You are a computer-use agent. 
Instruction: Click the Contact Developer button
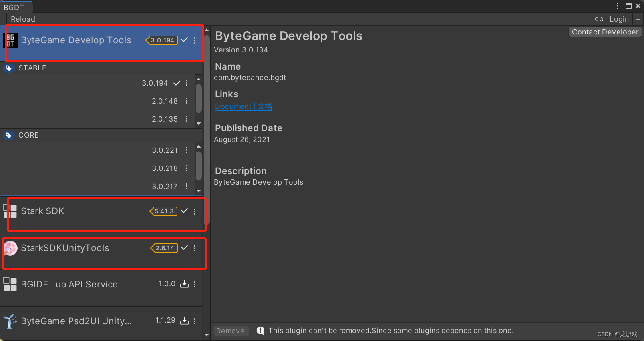[x=605, y=32]
